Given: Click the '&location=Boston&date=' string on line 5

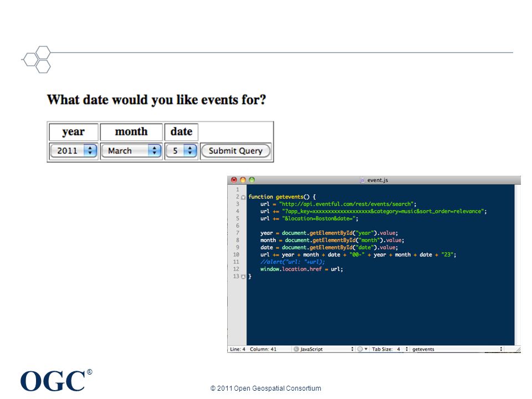Looking at the screenshot, I should click(318, 218).
